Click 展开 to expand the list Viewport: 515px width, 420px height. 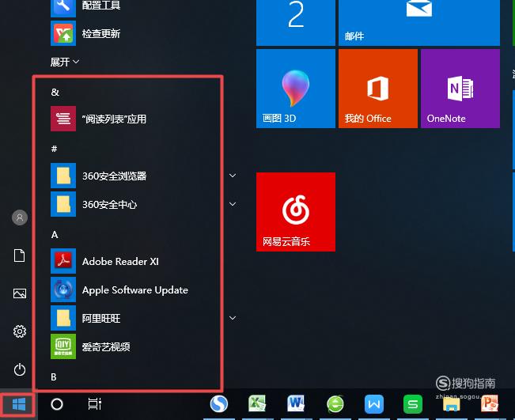[65, 62]
